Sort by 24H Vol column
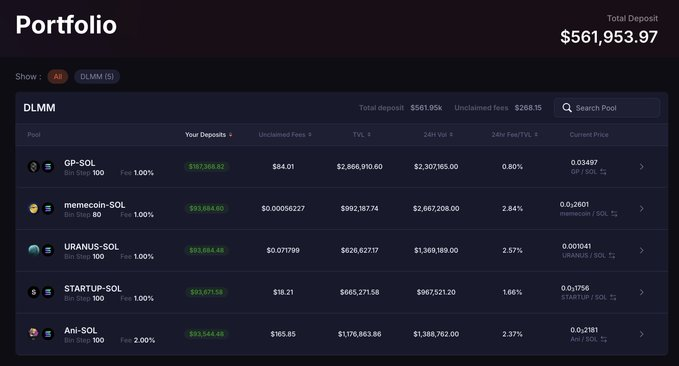This screenshot has width=679, height=366. pyautogui.click(x=438, y=135)
